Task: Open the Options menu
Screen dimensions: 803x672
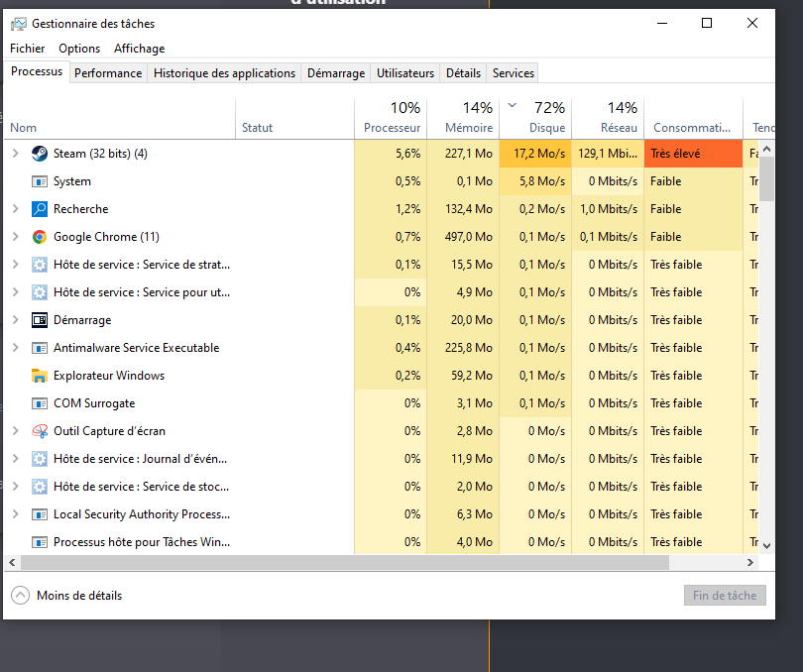Action: 79,49
